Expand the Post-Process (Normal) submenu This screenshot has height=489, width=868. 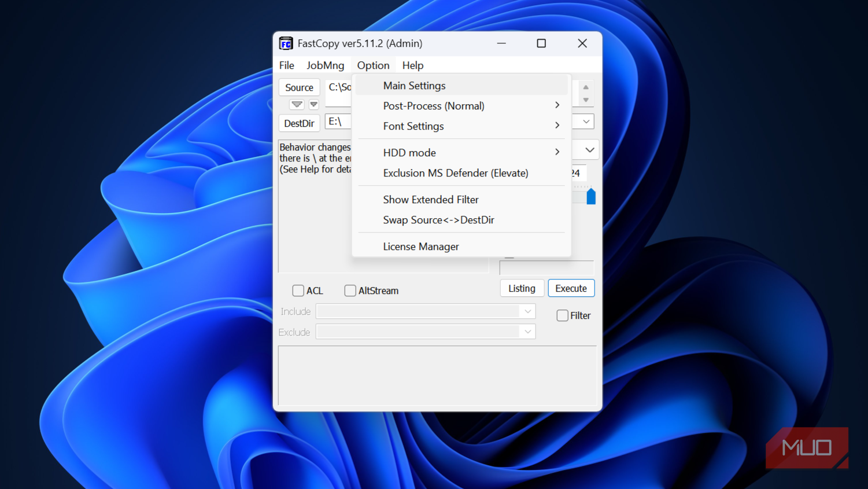pyautogui.click(x=461, y=106)
